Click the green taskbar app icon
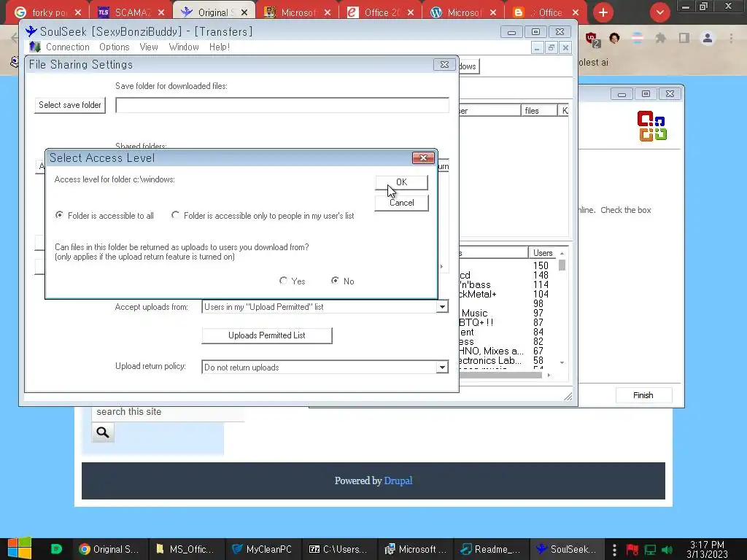 (56, 549)
